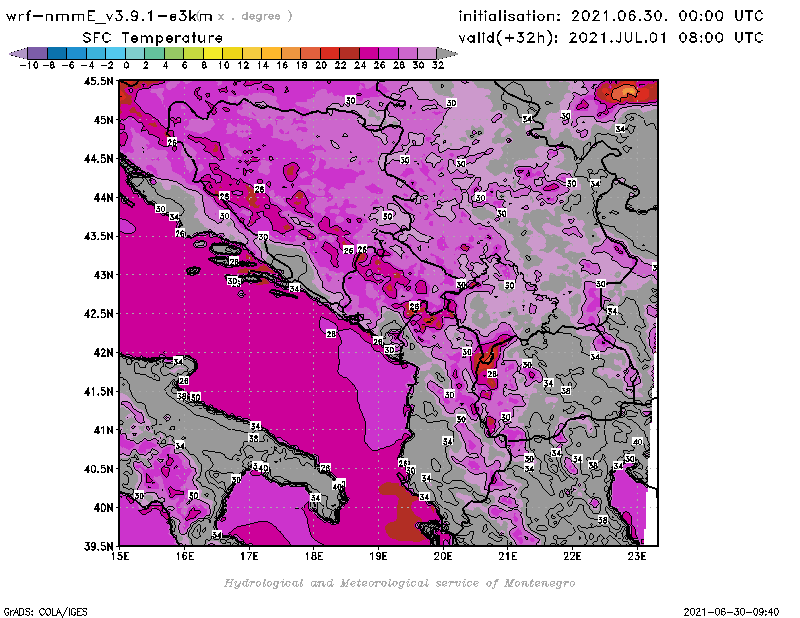The width and height of the screenshot is (800, 618).
Task: Select the valid(+32h) 2021.JUL.01 08:00 UTC text
Action: [611, 38]
